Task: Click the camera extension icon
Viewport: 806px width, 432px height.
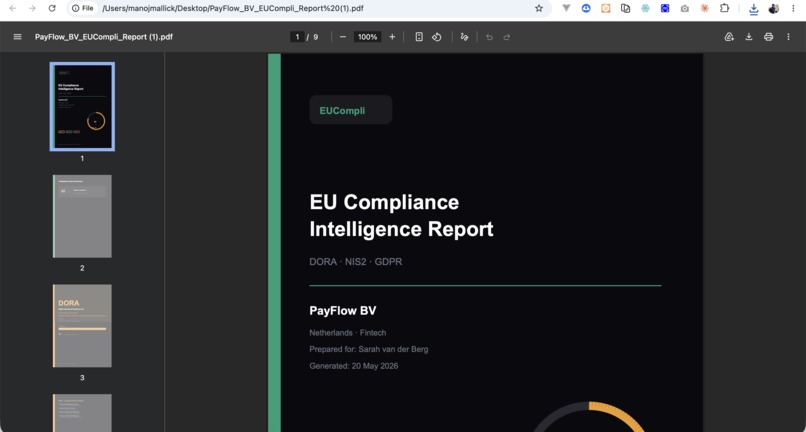Action: 685,8
